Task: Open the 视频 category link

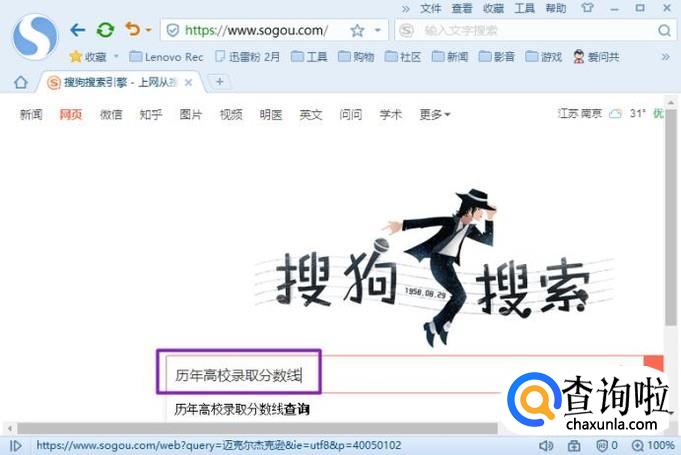Action: click(231, 114)
